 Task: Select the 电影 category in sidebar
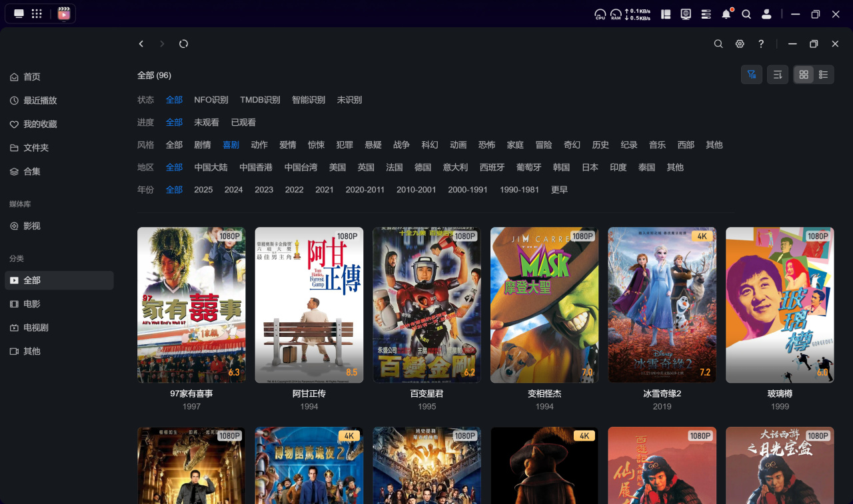click(59, 304)
